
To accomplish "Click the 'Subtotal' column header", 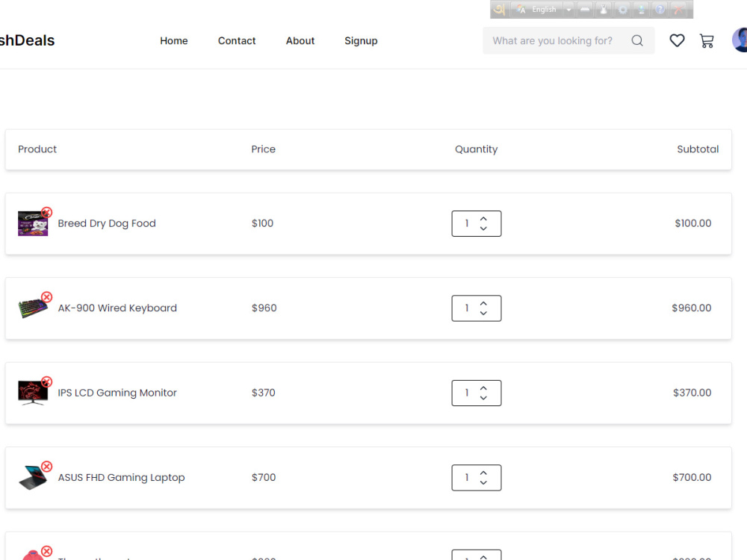I will 698,149.
